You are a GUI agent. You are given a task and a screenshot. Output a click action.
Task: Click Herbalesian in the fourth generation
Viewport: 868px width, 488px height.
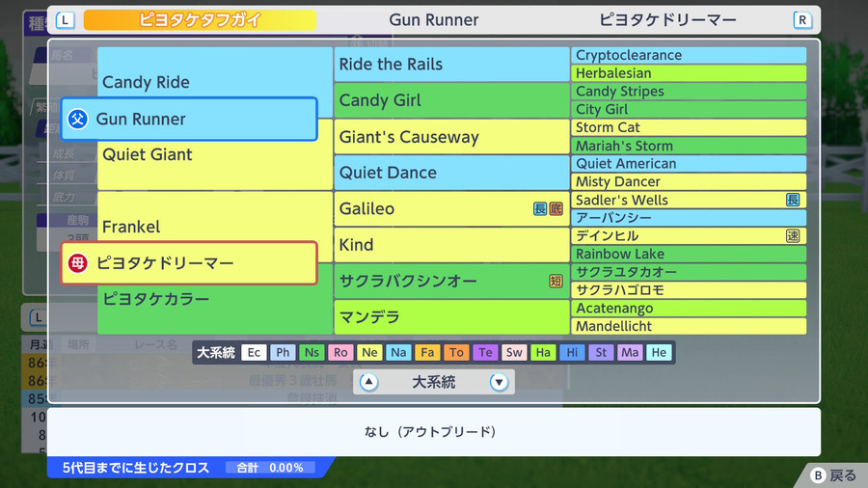689,73
